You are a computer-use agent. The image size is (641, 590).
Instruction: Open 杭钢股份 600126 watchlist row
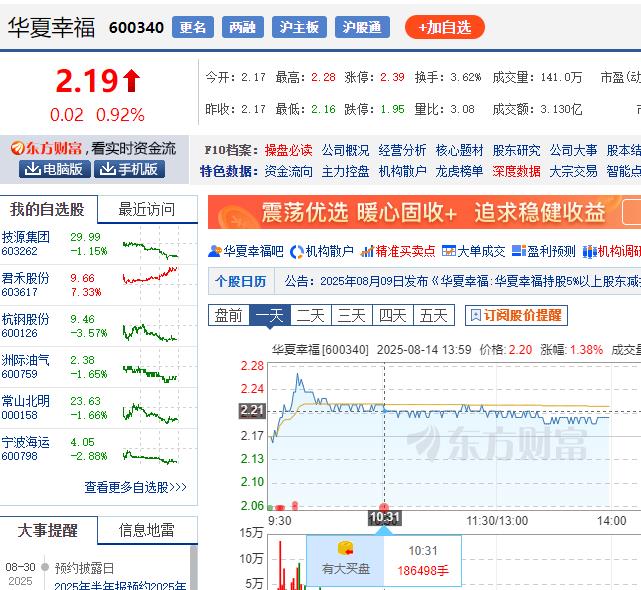tap(99, 326)
